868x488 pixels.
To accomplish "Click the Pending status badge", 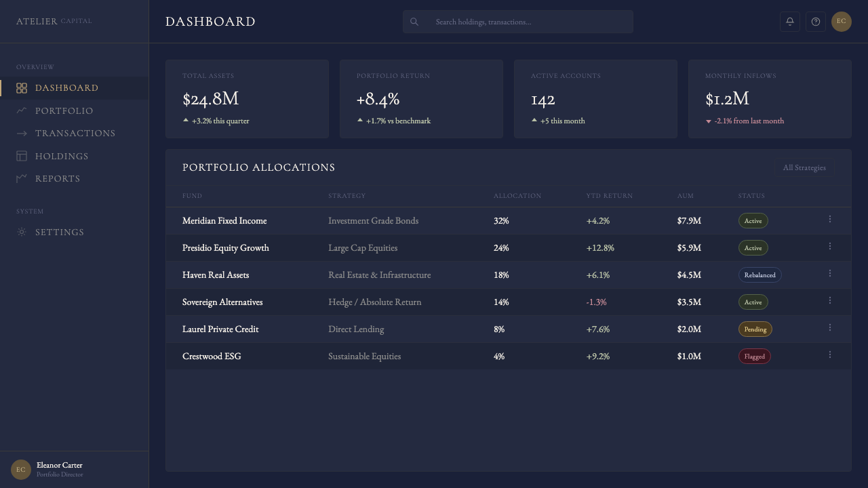I will tap(755, 329).
